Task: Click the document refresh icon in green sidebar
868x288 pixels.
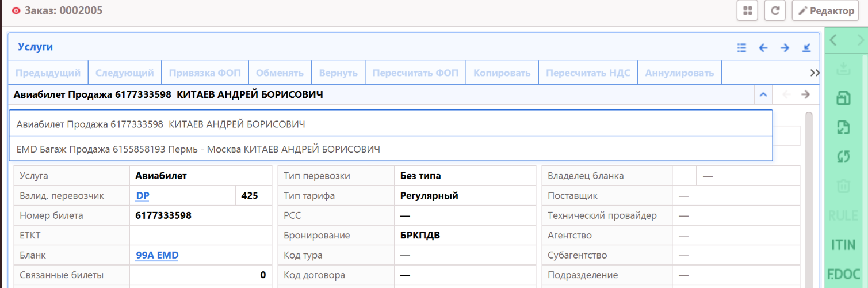Action: [843, 128]
